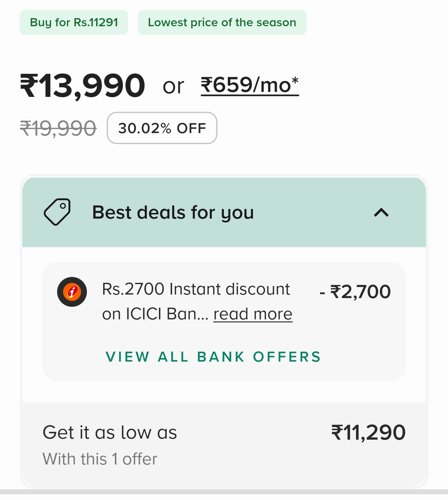Click the "Get it as low as" label
The width and height of the screenshot is (448, 500).
pyautogui.click(x=110, y=433)
